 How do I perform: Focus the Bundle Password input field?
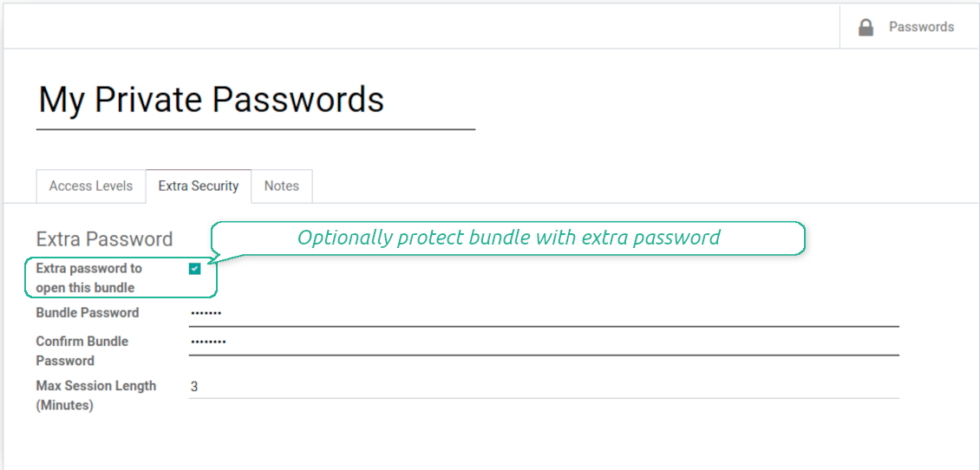tap(543, 312)
